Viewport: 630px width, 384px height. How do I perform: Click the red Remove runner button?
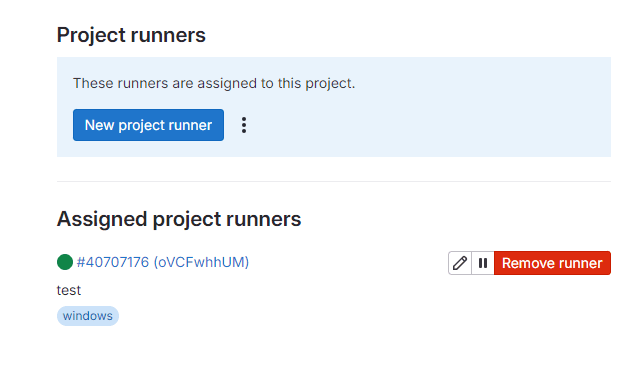point(552,263)
